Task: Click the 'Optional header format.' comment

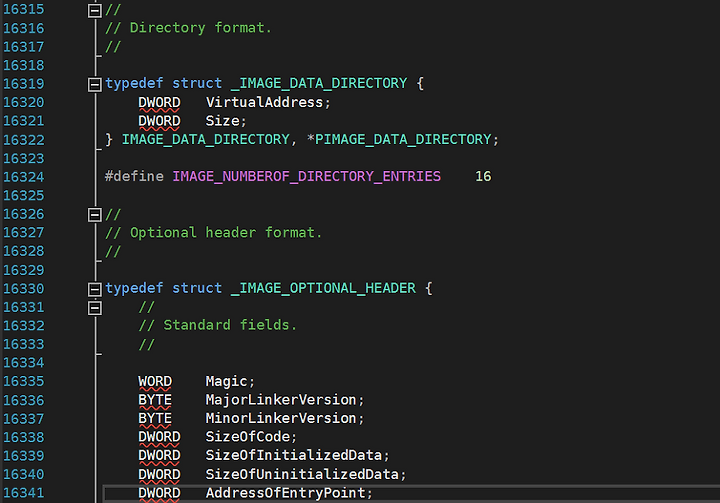Action: click(x=226, y=233)
